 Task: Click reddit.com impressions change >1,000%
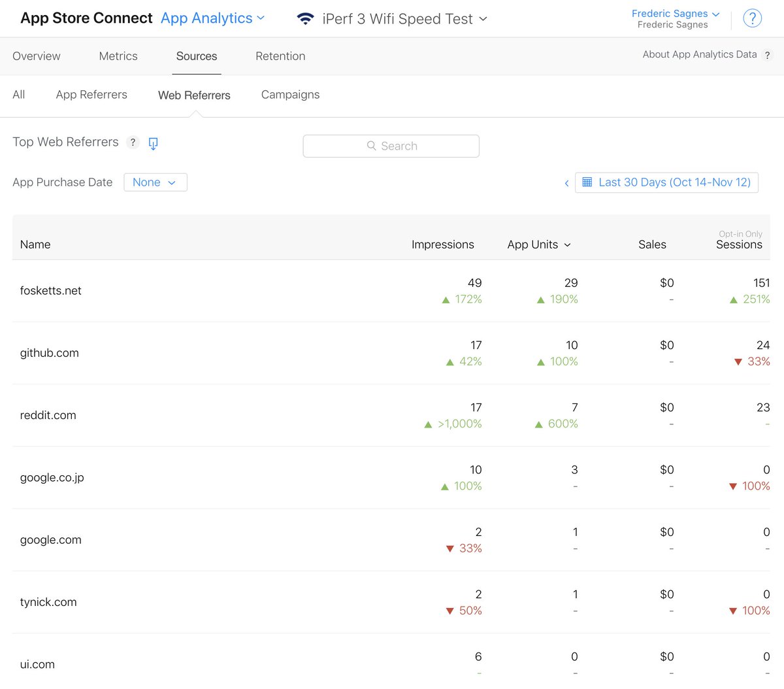click(x=453, y=424)
